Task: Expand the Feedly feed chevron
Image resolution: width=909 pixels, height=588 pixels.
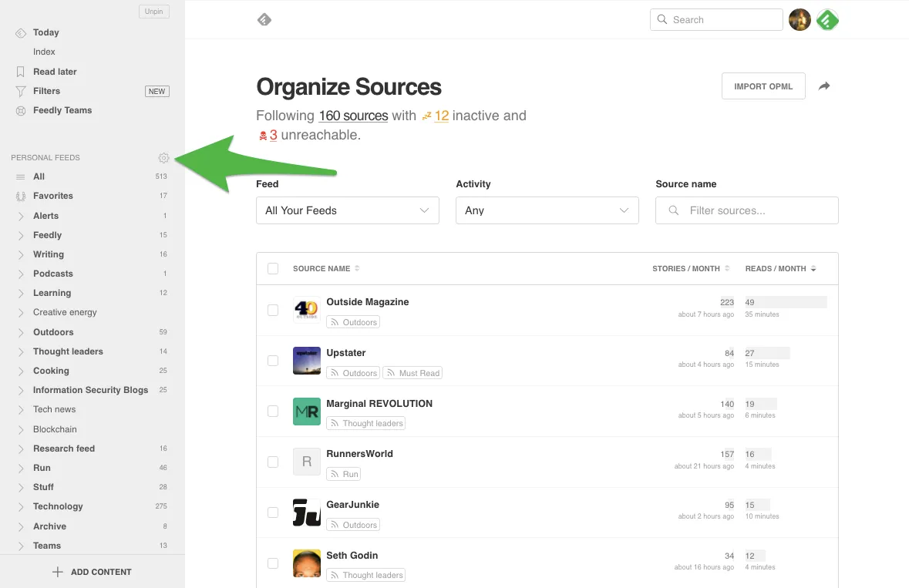Action: click(x=21, y=236)
